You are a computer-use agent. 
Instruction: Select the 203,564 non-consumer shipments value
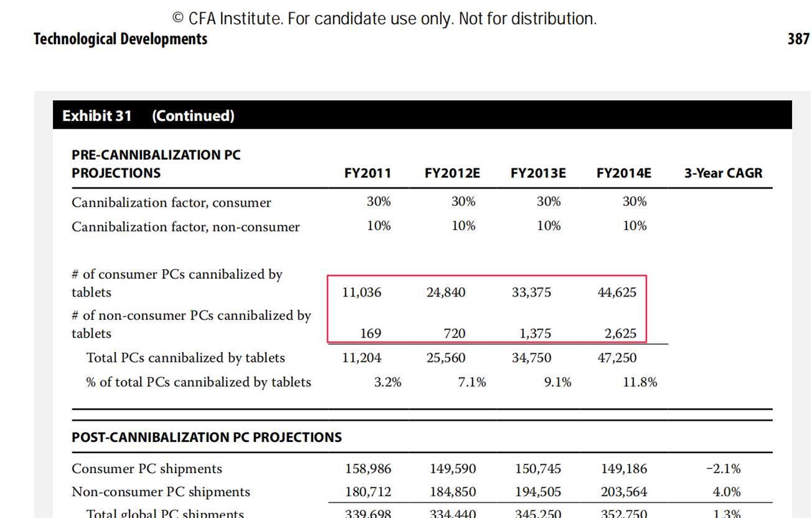point(623,492)
